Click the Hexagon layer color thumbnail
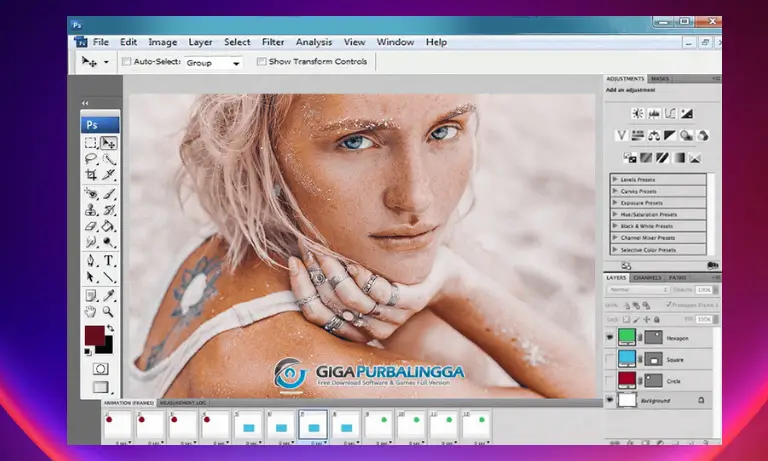 pyautogui.click(x=626, y=337)
